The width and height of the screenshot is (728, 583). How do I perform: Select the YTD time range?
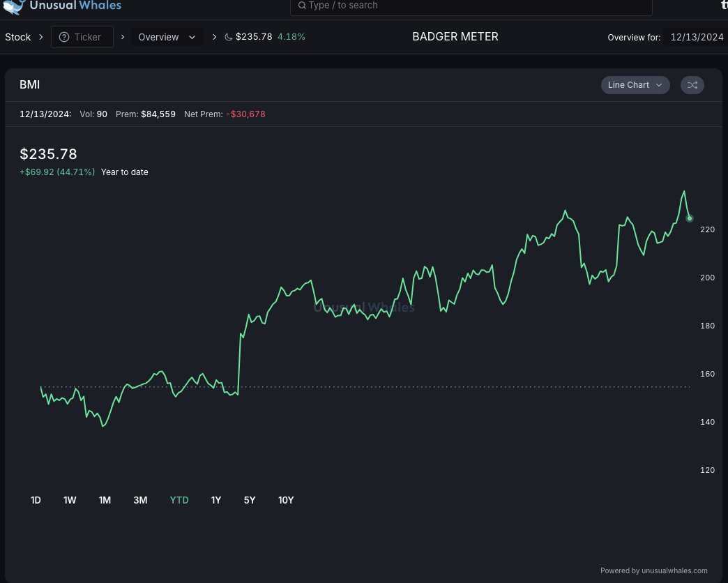click(x=179, y=500)
